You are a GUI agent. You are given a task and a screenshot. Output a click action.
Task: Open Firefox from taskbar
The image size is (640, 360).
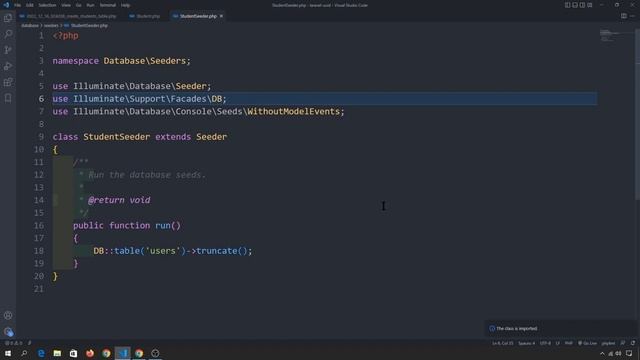click(90, 353)
